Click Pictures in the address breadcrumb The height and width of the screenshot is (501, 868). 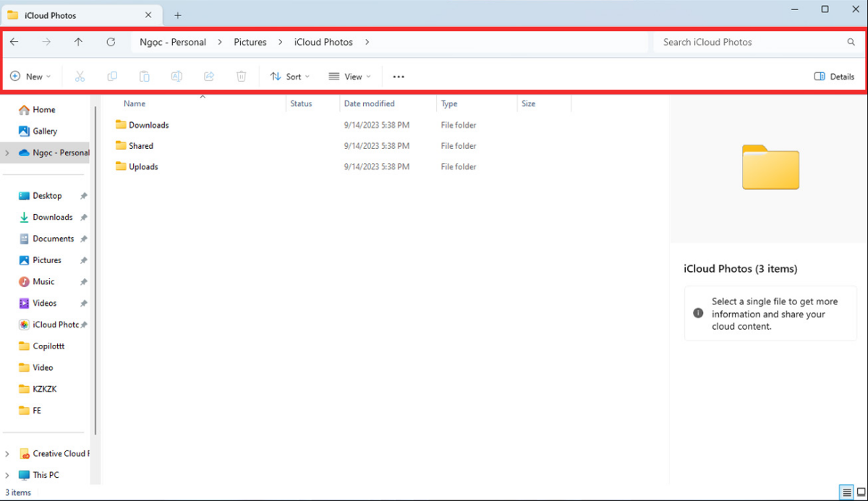click(250, 42)
